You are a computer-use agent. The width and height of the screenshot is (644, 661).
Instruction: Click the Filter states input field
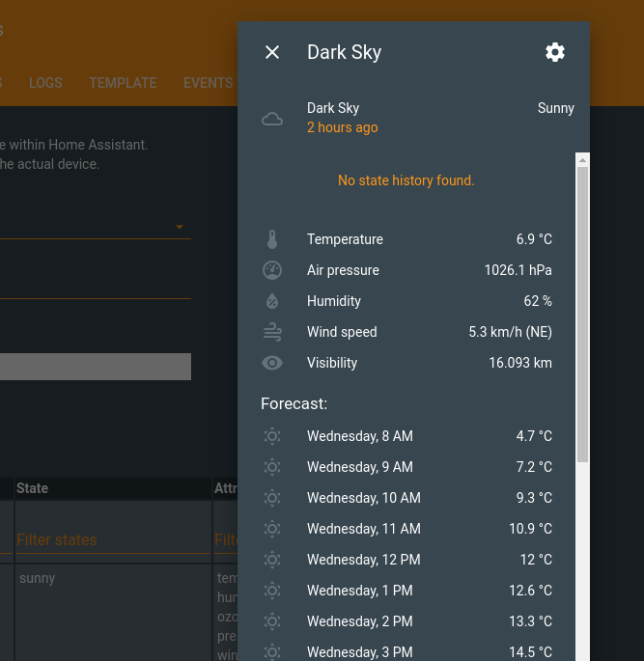(x=113, y=540)
